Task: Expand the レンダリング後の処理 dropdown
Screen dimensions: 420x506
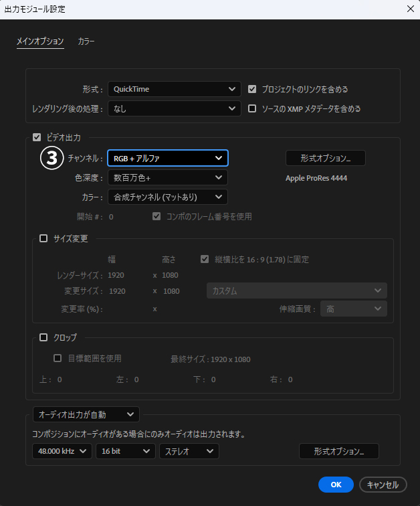Action: click(x=174, y=108)
